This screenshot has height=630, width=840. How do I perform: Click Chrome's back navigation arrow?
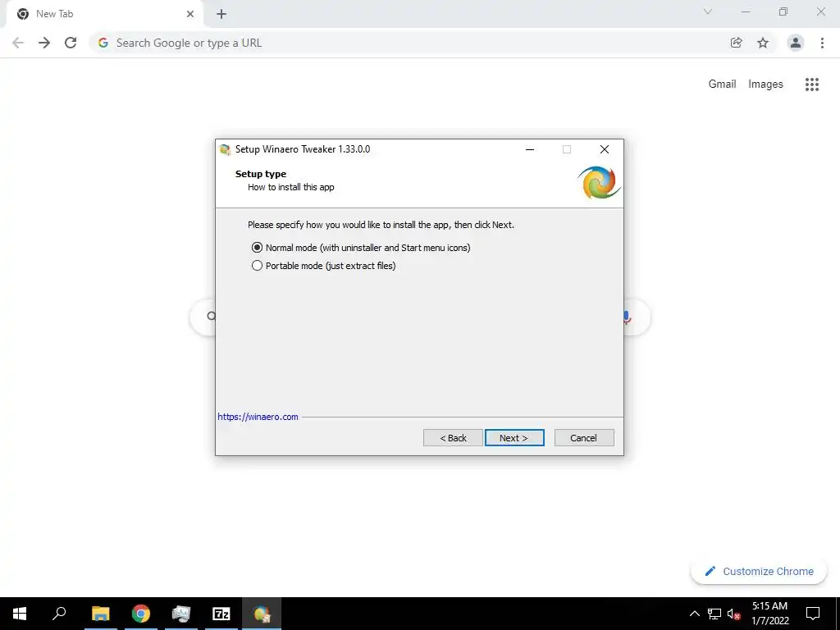click(18, 43)
